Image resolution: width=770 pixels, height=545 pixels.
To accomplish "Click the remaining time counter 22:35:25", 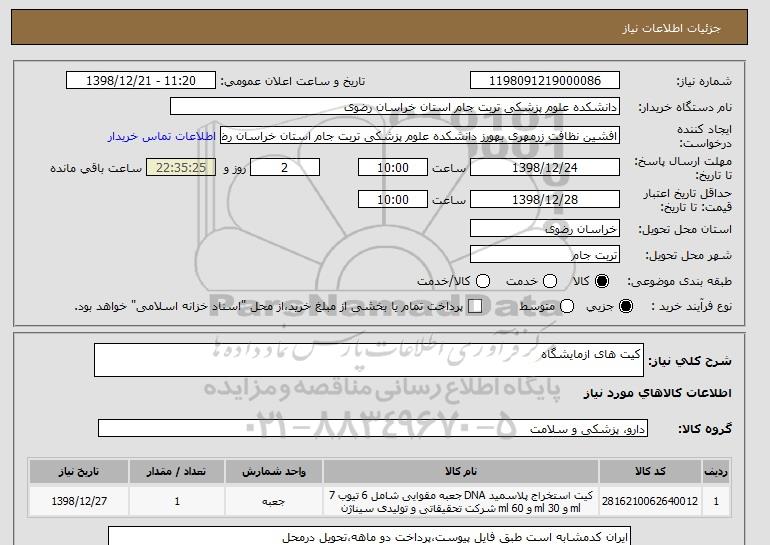I will tap(181, 167).
